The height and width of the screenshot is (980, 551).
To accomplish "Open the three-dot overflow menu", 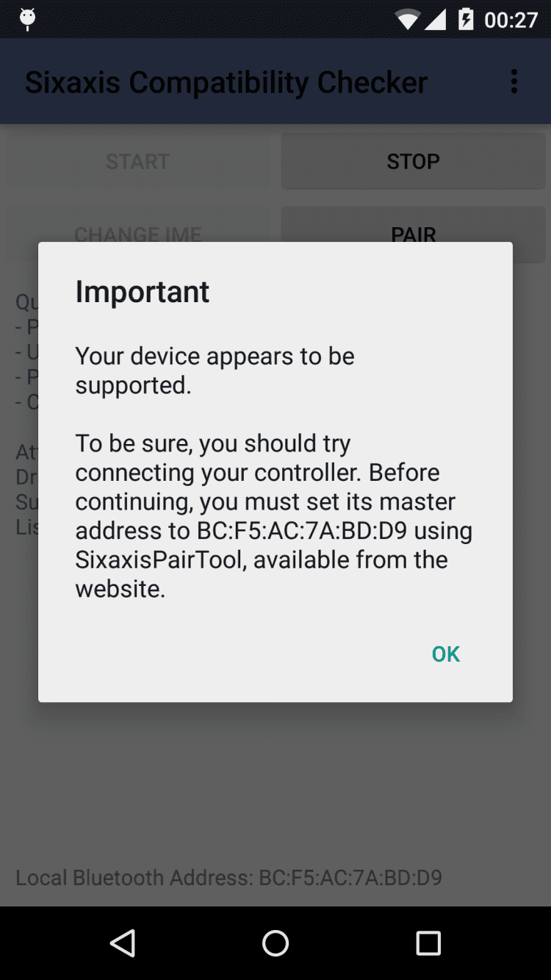I will (514, 82).
